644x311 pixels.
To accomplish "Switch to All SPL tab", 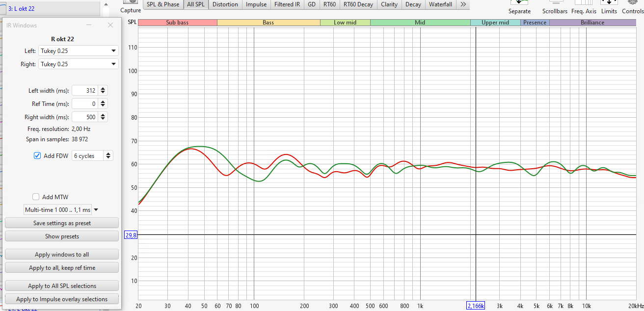I will (x=197, y=4).
